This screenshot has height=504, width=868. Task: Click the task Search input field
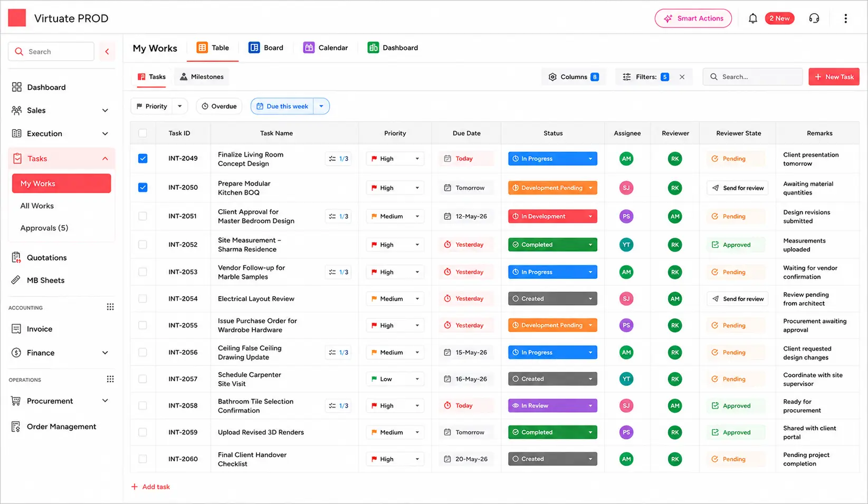(x=752, y=77)
